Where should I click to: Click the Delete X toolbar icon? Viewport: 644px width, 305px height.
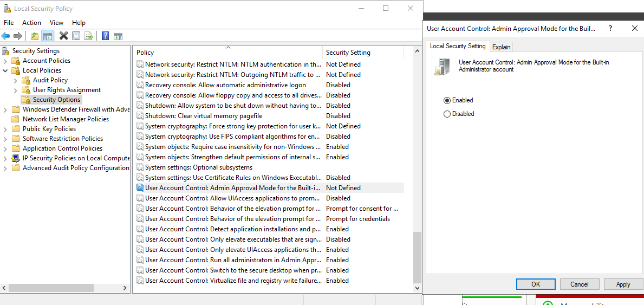(x=64, y=36)
